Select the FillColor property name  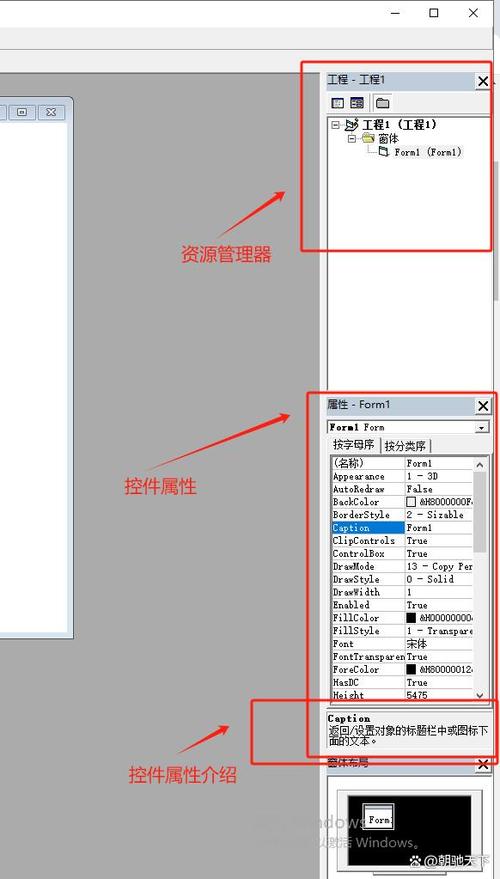pos(368,618)
